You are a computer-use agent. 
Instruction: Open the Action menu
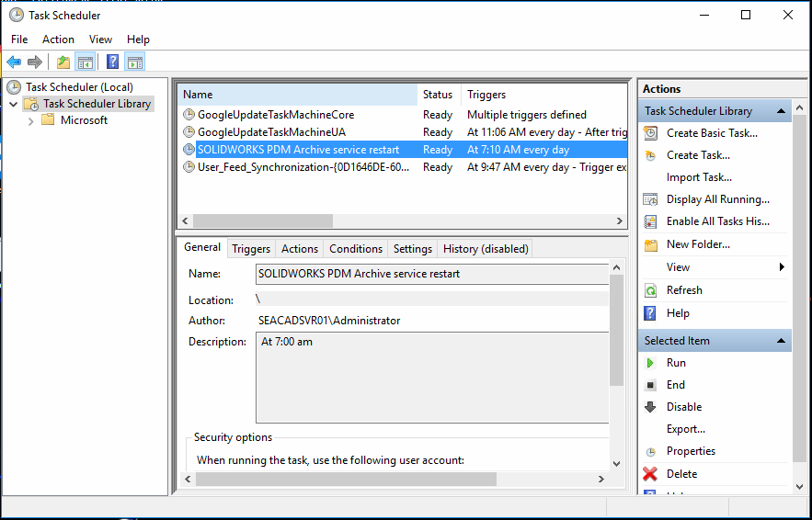tap(58, 40)
